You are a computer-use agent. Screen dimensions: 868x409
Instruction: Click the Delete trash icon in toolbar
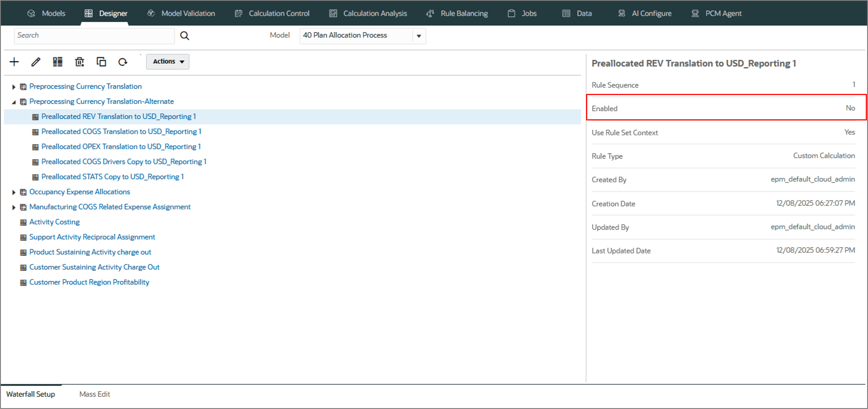click(80, 62)
